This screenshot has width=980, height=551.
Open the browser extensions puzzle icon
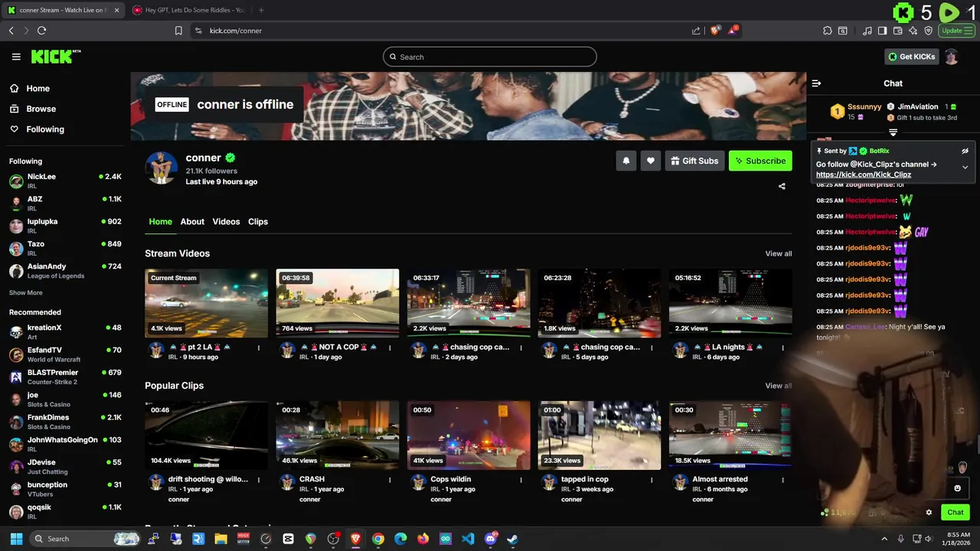[828, 31]
